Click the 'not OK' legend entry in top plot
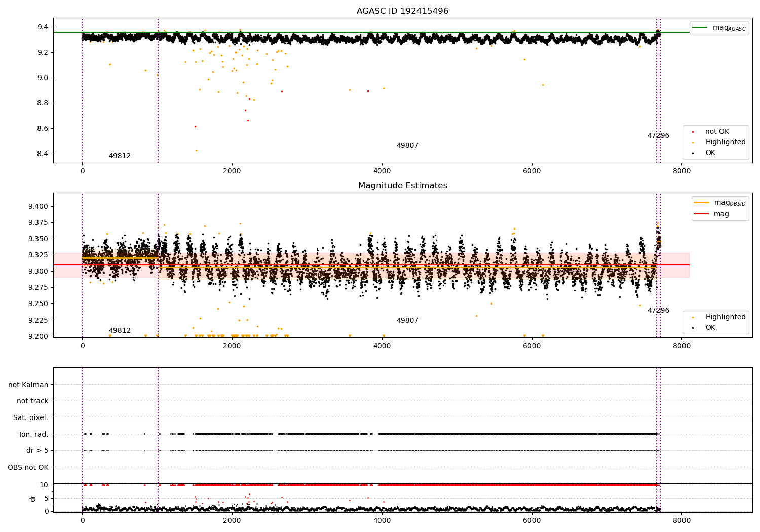The width and height of the screenshot is (760, 532). [717, 132]
